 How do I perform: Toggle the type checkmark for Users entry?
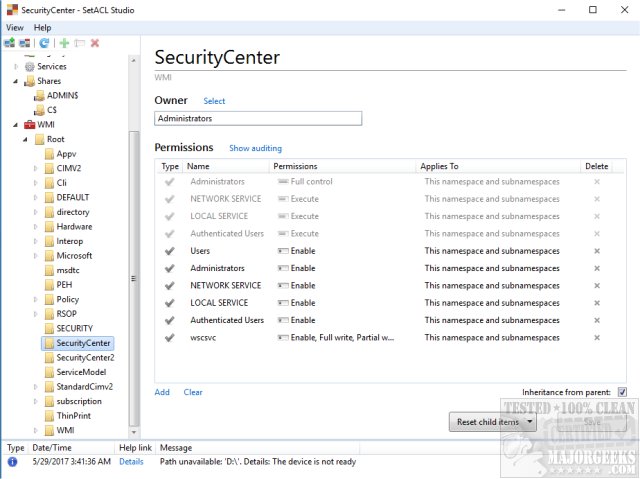tap(169, 251)
